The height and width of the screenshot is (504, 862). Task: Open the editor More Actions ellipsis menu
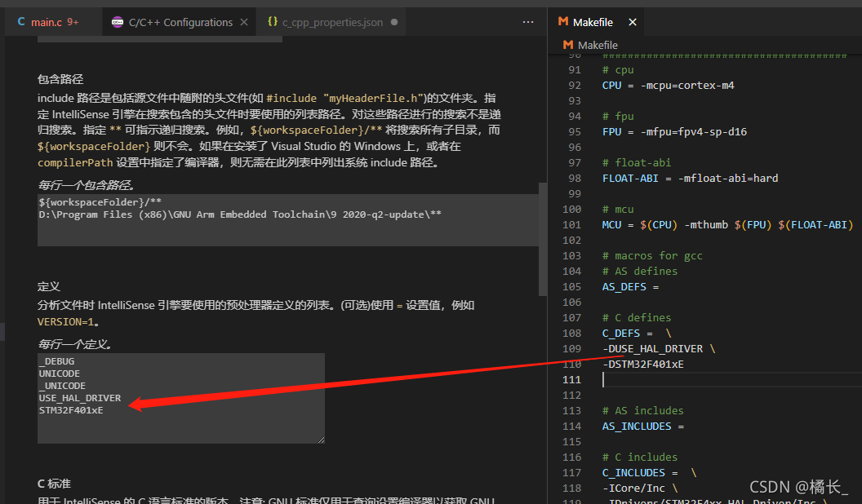coord(528,22)
